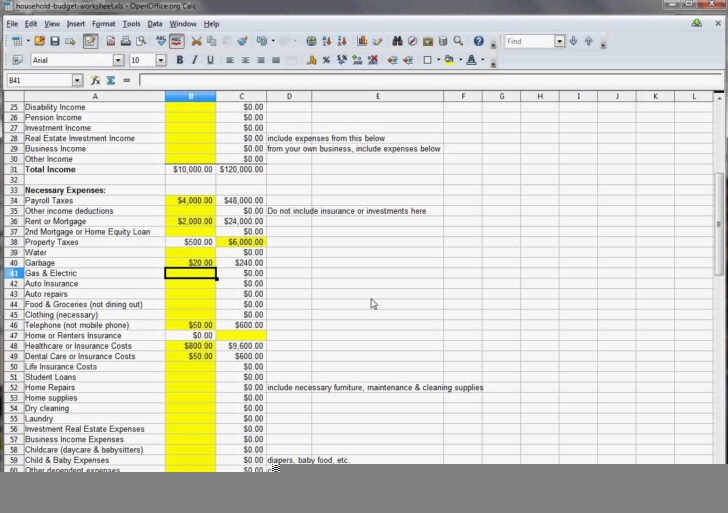Select row 31 header

point(14,169)
